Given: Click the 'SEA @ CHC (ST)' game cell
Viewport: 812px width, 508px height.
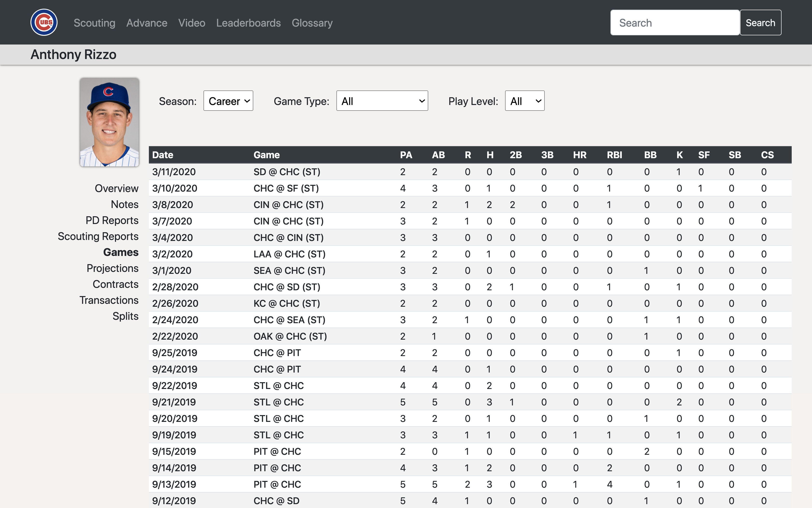Looking at the screenshot, I should pos(290,270).
